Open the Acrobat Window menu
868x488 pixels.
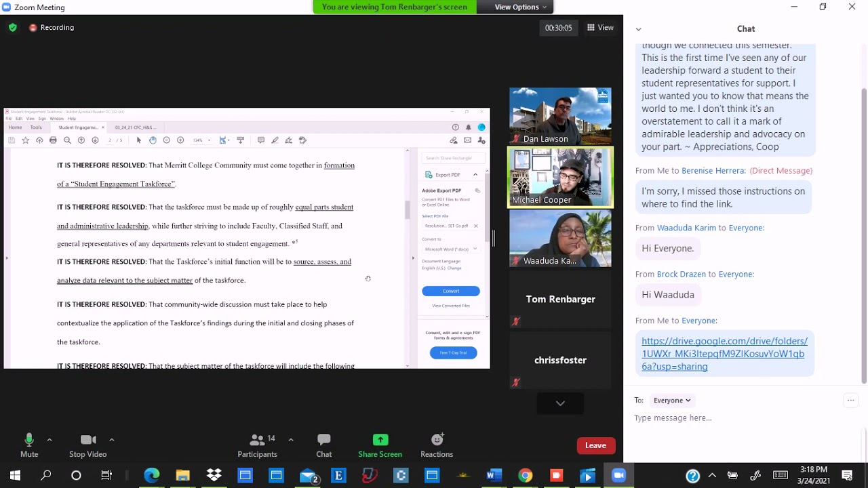56,119
